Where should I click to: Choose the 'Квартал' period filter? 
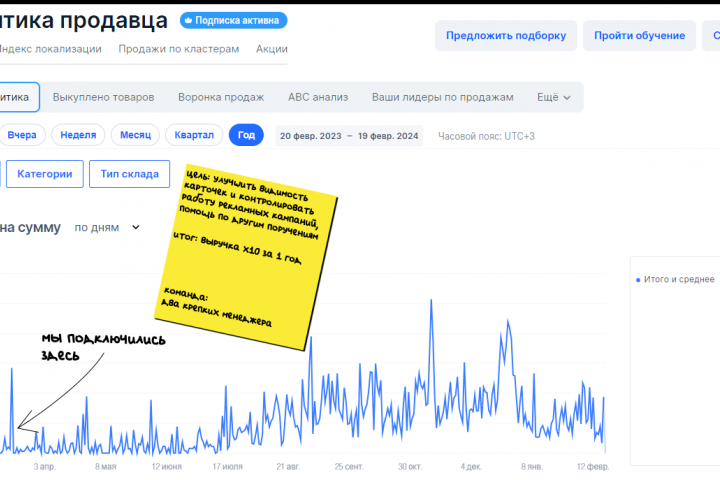194,135
